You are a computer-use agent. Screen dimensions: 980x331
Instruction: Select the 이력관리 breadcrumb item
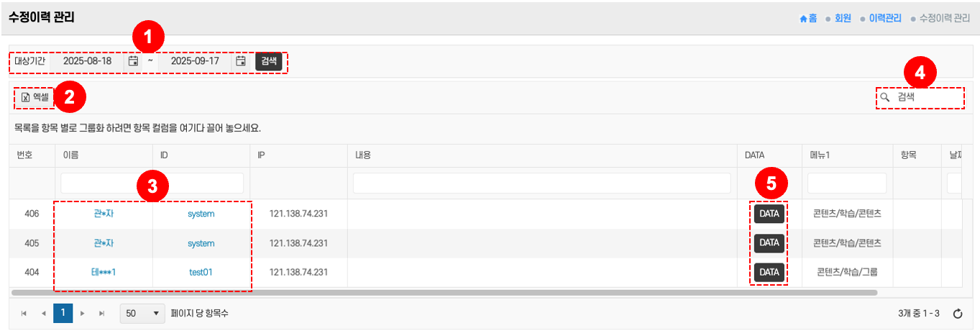pos(884,19)
